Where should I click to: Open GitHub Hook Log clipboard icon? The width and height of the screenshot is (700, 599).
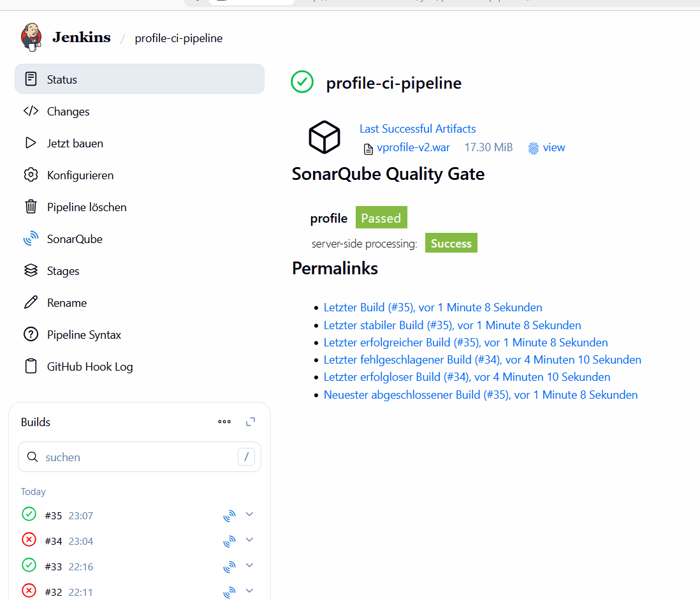pos(31,366)
